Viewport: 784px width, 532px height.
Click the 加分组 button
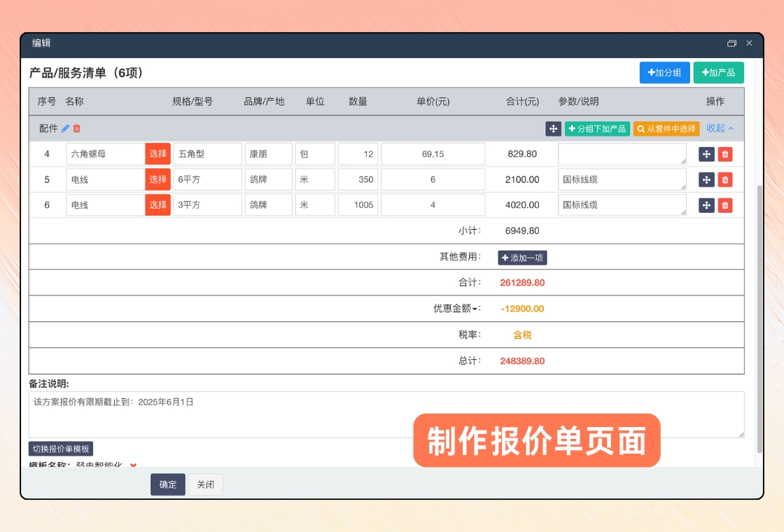664,73
